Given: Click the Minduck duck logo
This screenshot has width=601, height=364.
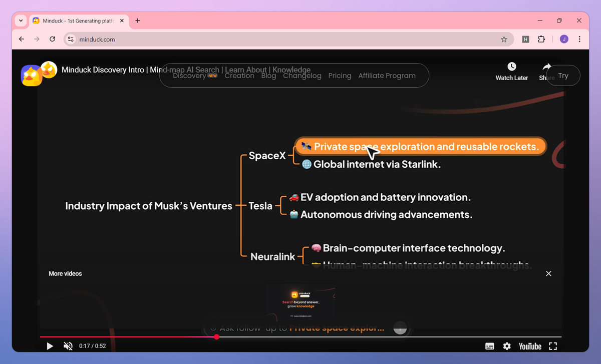Looking at the screenshot, I should pyautogui.click(x=31, y=76).
